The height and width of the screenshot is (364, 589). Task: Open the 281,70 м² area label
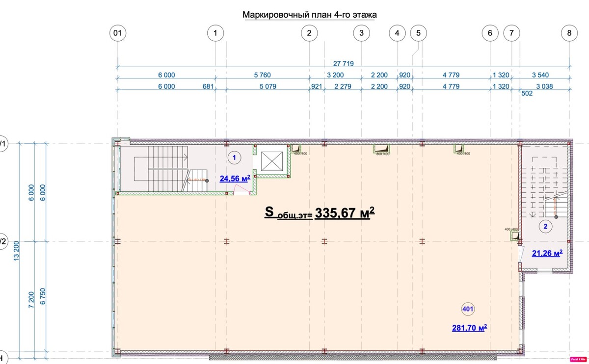469,328
